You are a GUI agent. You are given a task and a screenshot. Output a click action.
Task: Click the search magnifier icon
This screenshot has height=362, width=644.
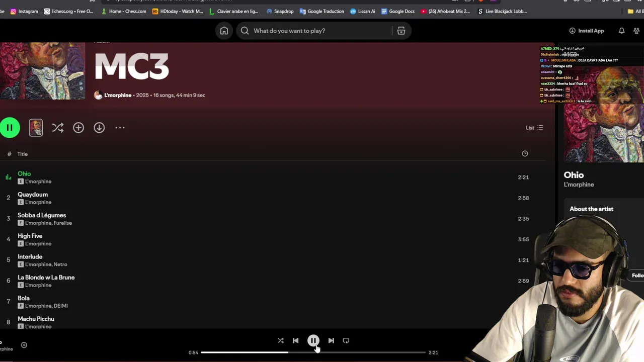(245, 31)
